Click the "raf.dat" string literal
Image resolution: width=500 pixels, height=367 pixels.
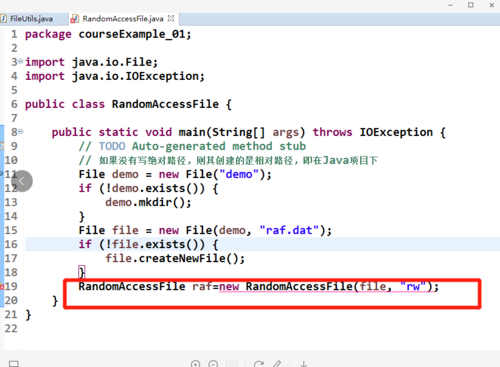point(289,230)
